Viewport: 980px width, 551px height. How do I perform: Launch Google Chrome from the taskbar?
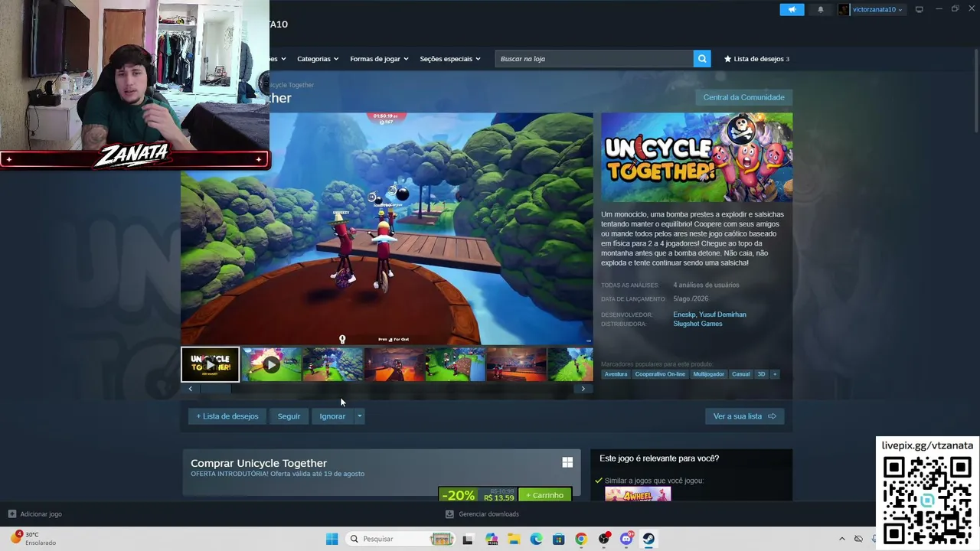pos(581,539)
